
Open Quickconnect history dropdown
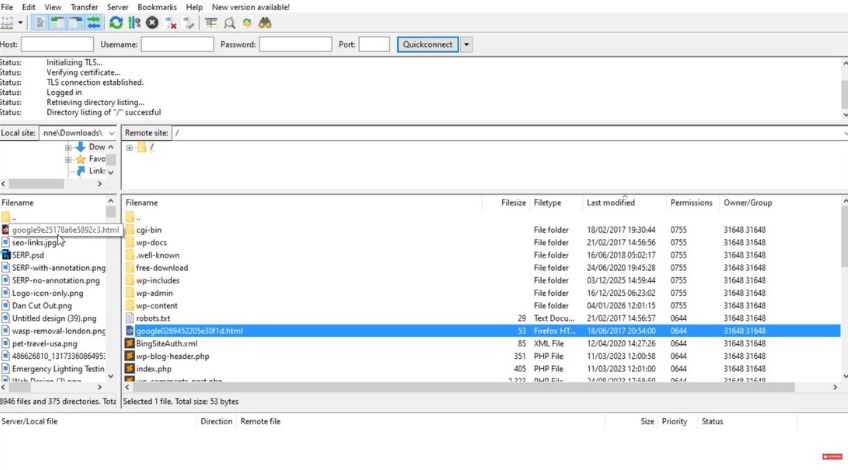tap(466, 44)
